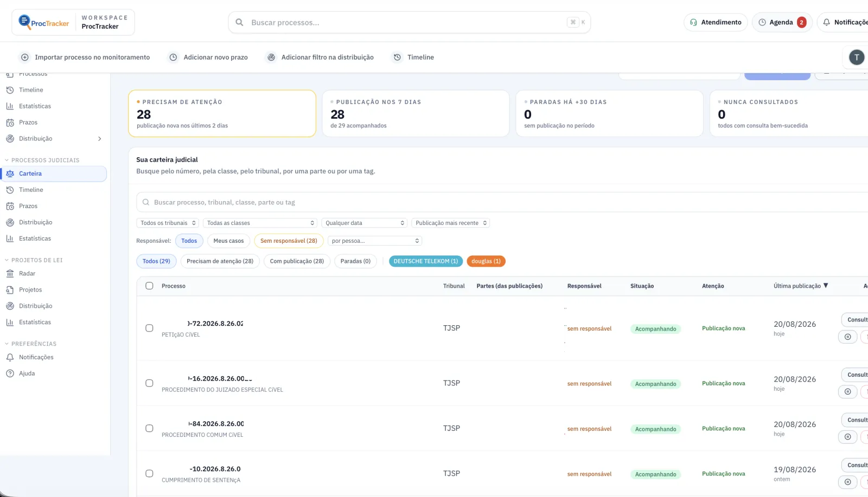Select Meus casos filter

228,241
